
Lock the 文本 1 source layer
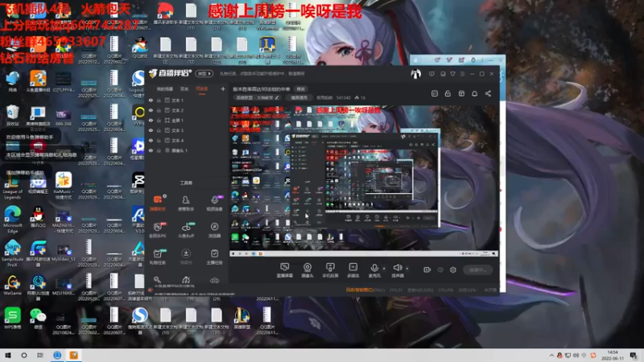click(x=159, y=100)
